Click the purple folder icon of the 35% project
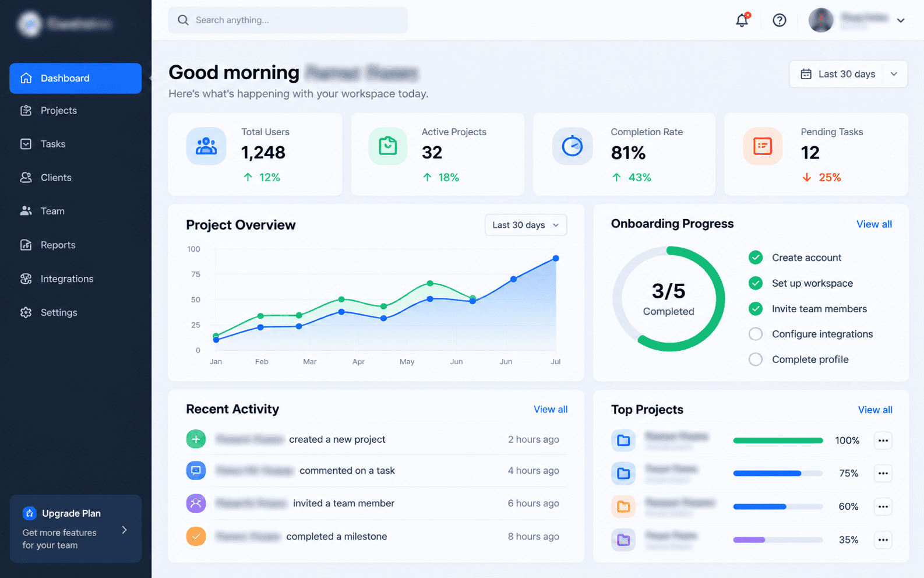Viewport: 924px width, 578px height. tap(623, 540)
